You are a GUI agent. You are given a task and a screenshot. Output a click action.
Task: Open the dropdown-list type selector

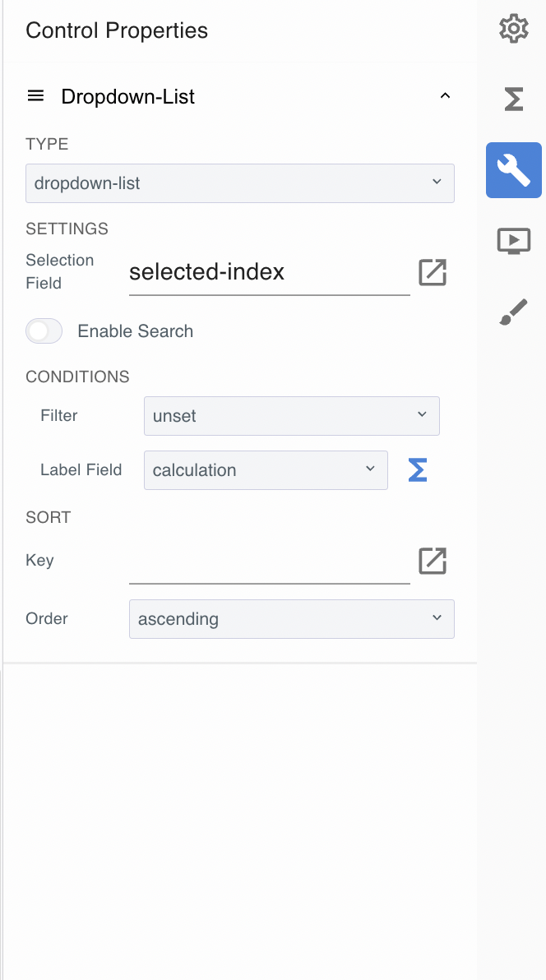(239, 183)
